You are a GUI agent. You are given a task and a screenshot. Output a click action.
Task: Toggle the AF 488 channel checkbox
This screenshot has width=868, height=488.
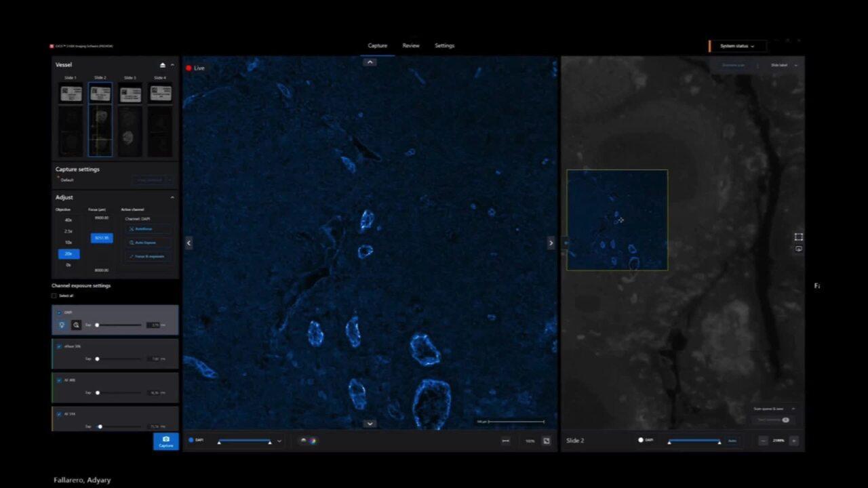pyautogui.click(x=59, y=380)
